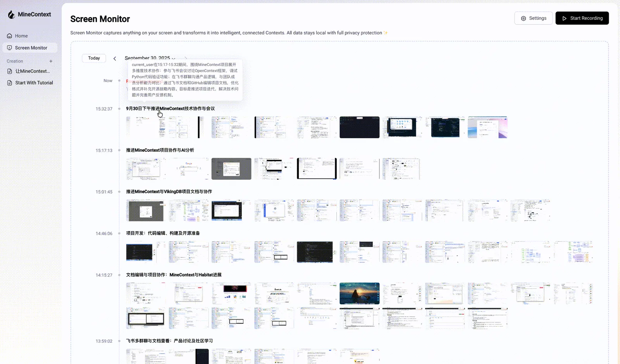This screenshot has height=364, width=620.
Task: Start Recording the screen
Action: (582, 18)
